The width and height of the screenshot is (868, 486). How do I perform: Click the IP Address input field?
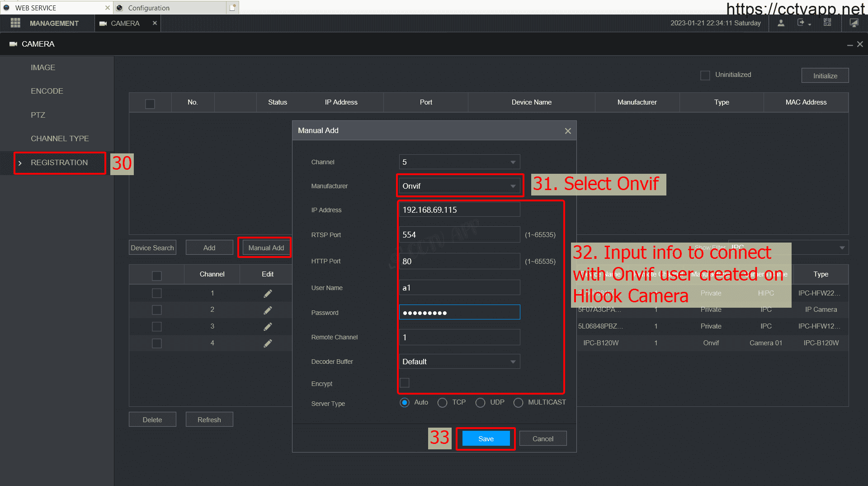pos(459,210)
